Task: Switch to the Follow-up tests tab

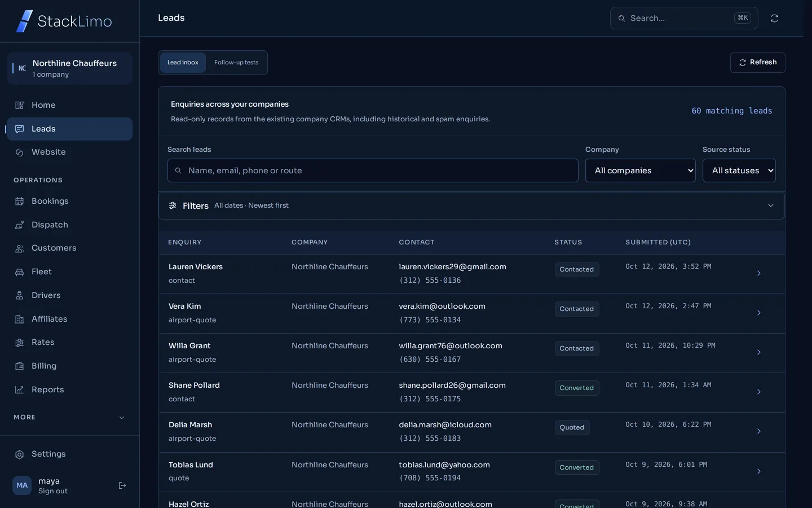Action: [x=236, y=63]
